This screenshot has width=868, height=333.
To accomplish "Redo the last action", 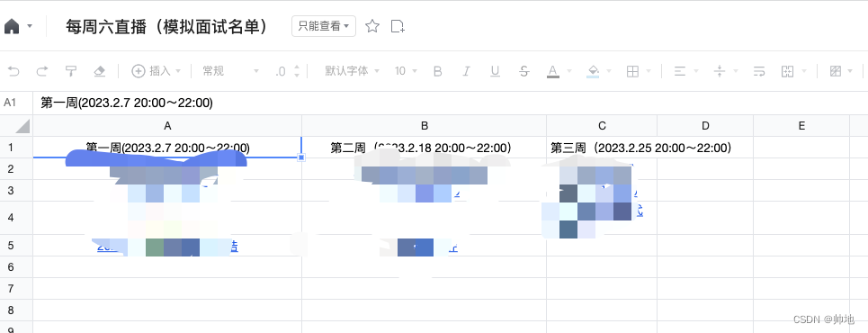I will click(42, 71).
